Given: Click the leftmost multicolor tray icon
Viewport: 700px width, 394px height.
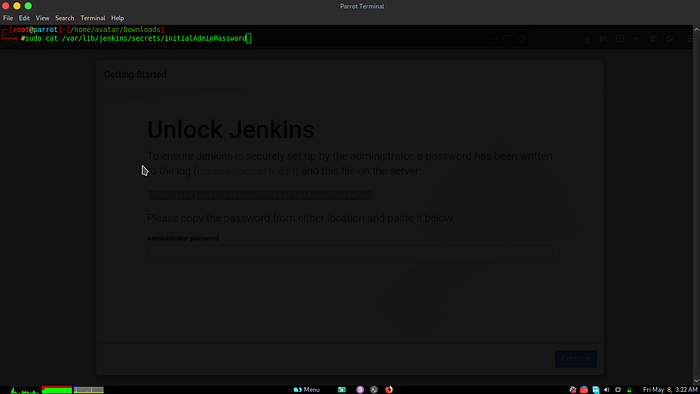Looking at the screenshot, I should tap(573, 390).
